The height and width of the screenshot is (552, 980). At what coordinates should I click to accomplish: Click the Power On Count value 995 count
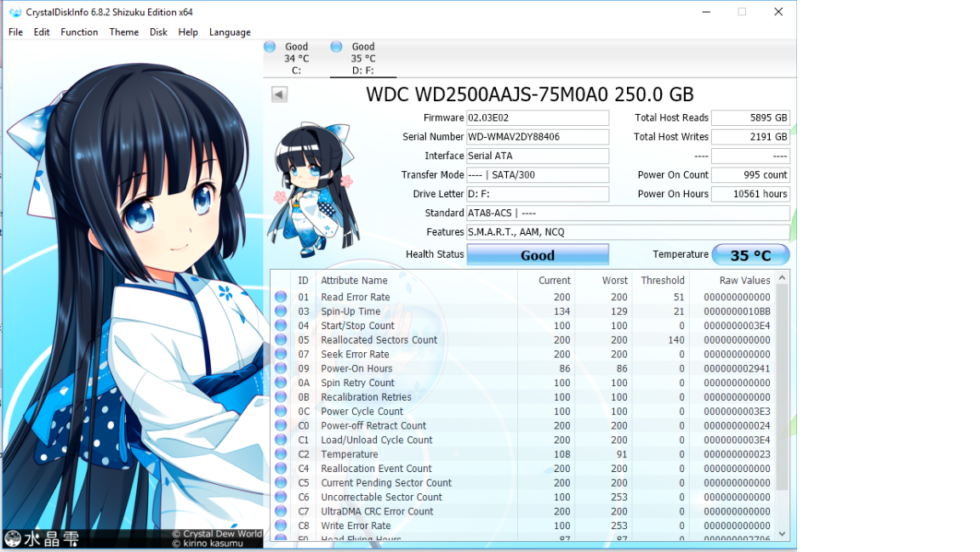750,175
